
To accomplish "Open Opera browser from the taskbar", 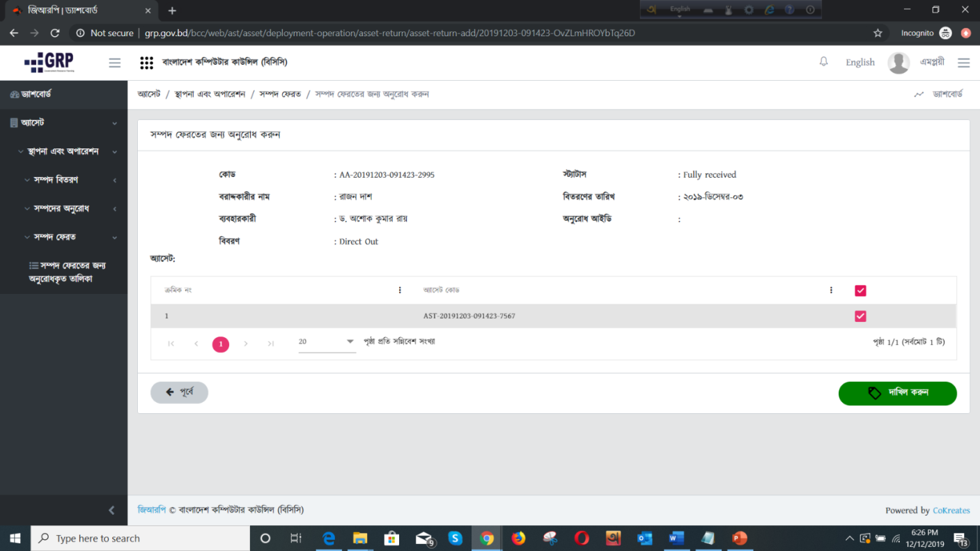I will (582, 538).
